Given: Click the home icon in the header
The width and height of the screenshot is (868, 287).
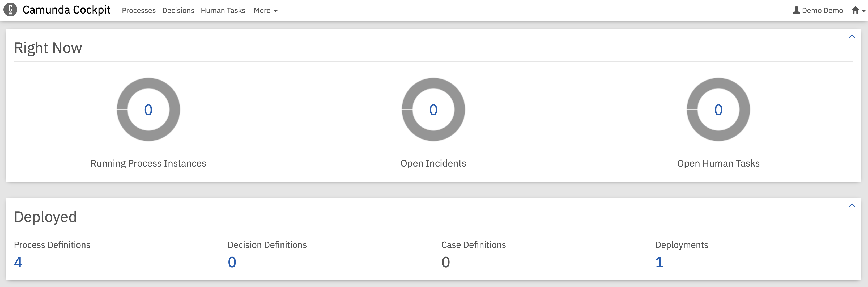Looking at the screenshot, I should pos(855,10).
